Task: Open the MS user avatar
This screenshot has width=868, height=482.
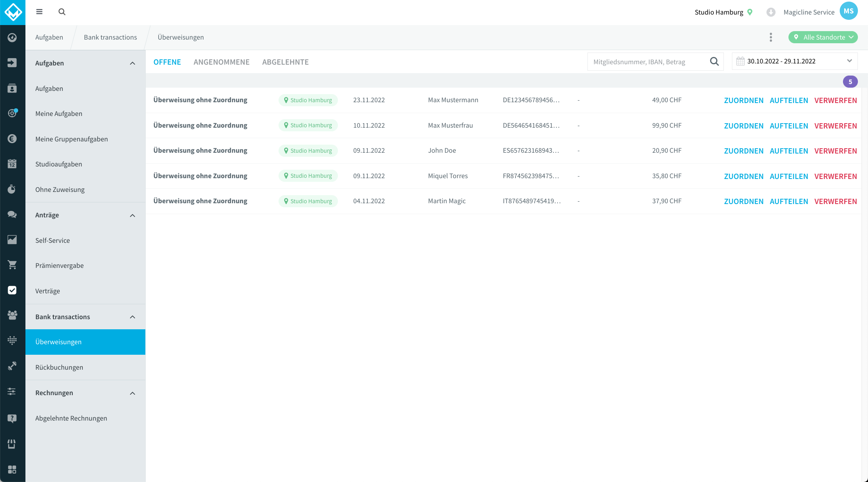Action: point(848,11)
